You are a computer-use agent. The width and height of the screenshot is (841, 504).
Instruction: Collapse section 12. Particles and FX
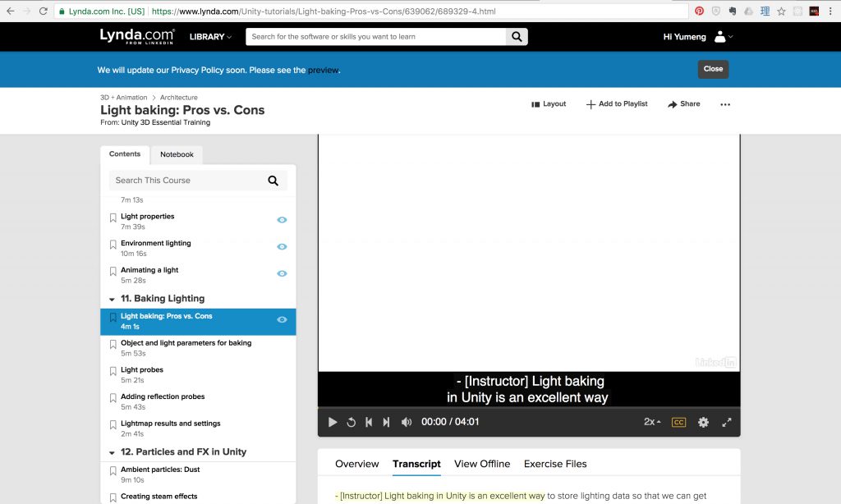pos(112,452)
